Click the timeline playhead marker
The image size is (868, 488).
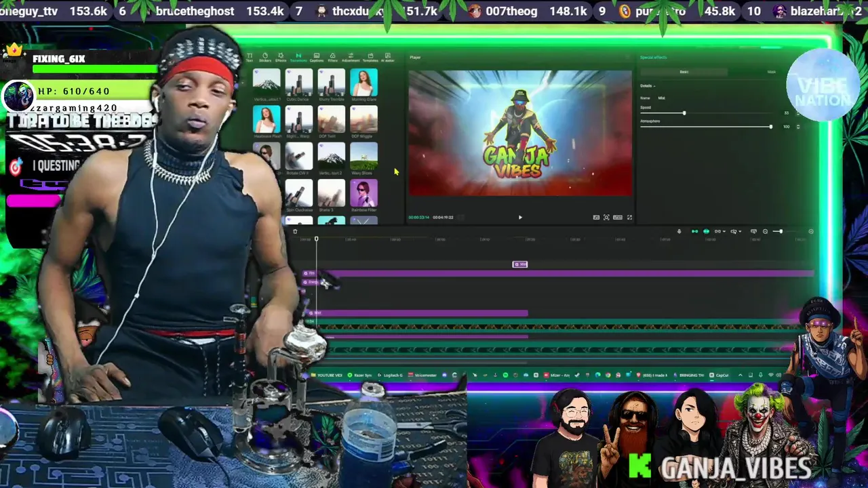pyautogui.click(x=316, y=239)
